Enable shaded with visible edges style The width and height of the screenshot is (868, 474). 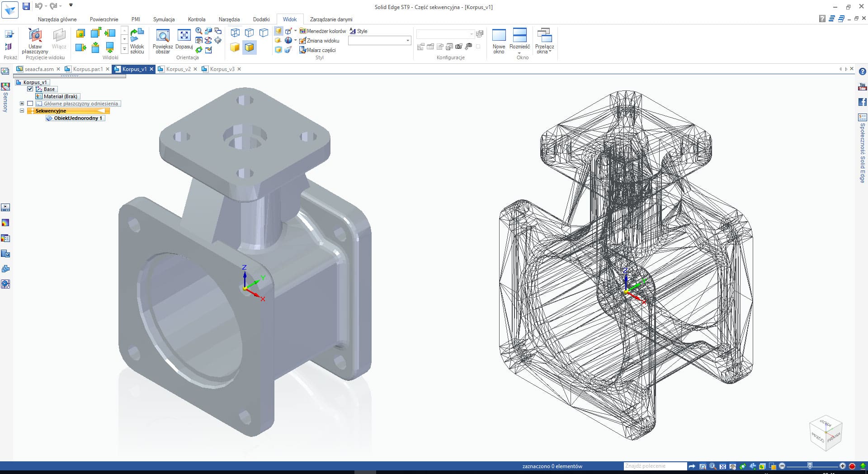pyautogui.click(x=249, y=47)
